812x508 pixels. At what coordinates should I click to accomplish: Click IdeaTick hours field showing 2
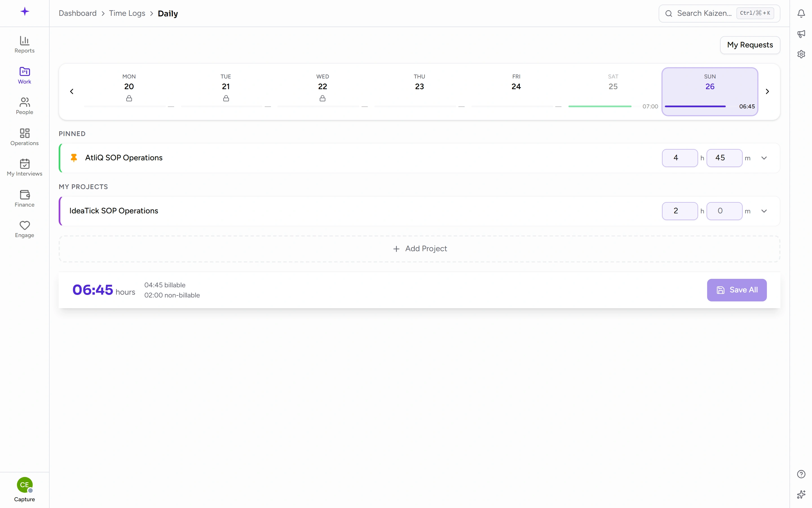coord(680,211)
